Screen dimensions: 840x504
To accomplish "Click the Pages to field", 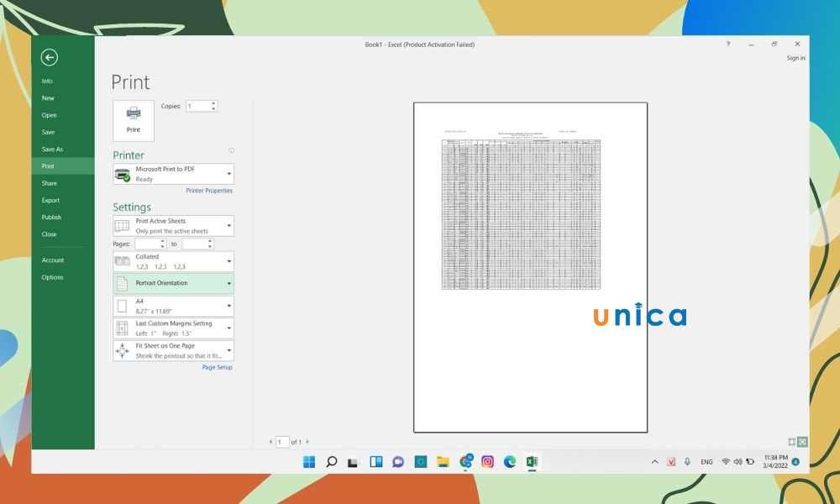I will click(x=195, y=244).
